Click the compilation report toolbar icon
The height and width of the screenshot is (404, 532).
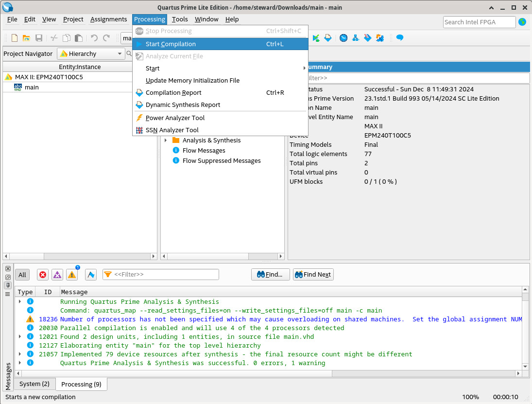[x=328, y=38]
